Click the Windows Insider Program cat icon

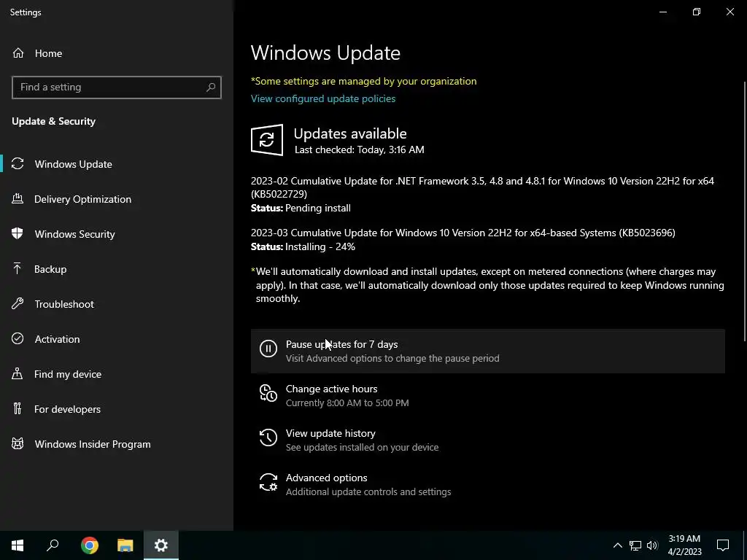pos(18,444)
